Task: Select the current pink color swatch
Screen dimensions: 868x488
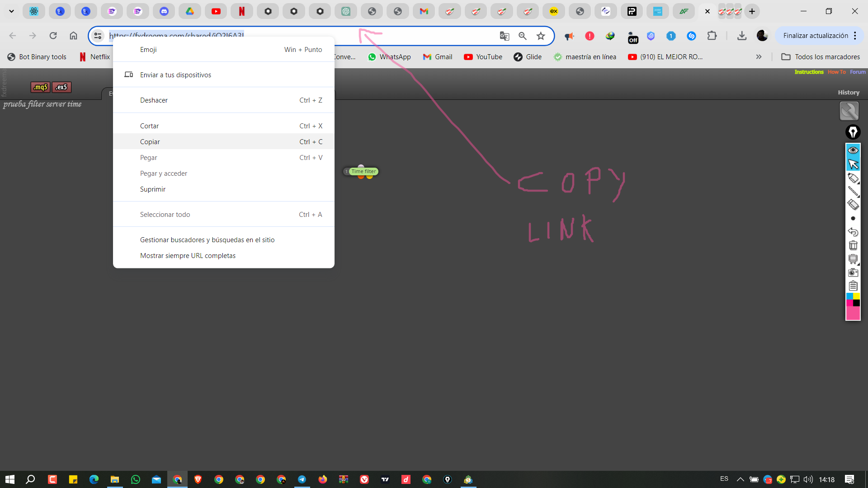Action: 853,314
